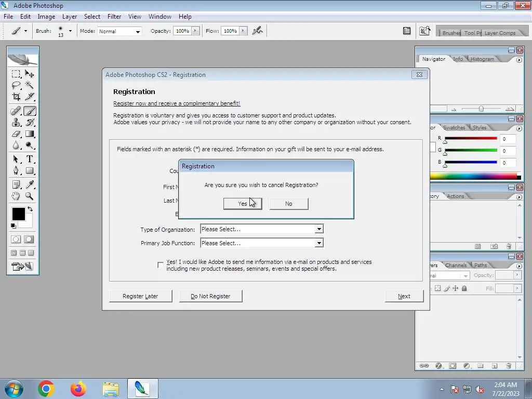This screenshot has width=532, height=399.
Task: Select the Hand tool
Action: click(x=16, y=196)
